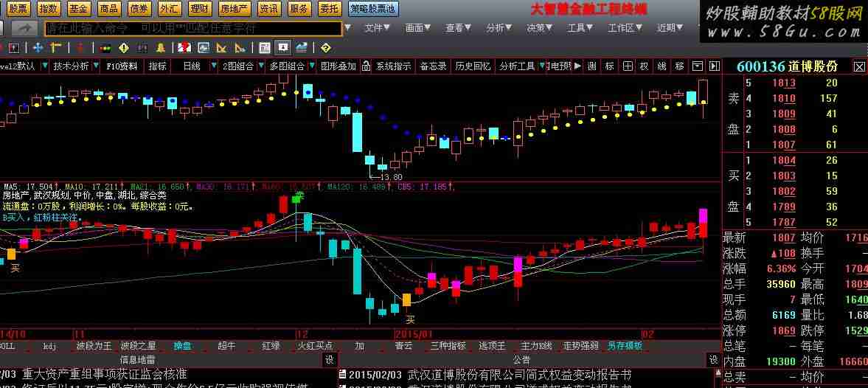This screenshot has height=388, width=868.
Task: Open the 工作区 dropdown menu
Action: (625, 28)
